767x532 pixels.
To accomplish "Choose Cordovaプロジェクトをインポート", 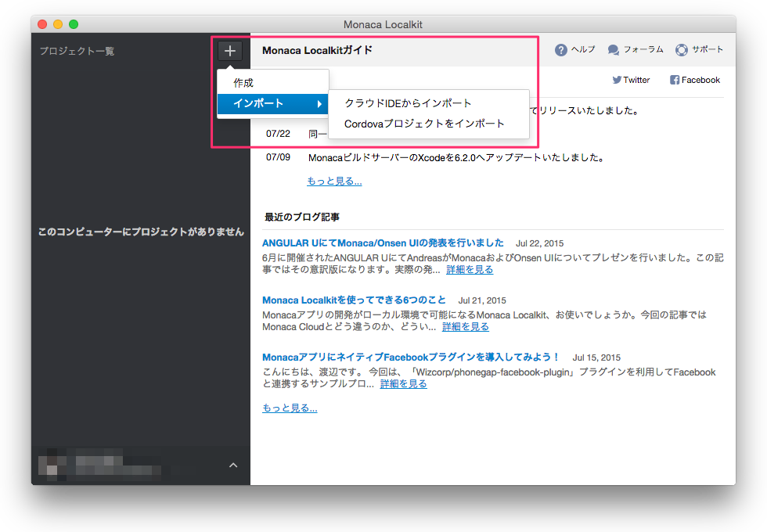I will tap(424, 124).
